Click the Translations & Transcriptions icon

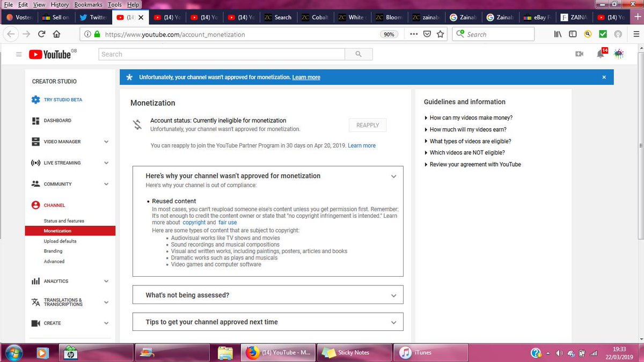click(35, 302)
